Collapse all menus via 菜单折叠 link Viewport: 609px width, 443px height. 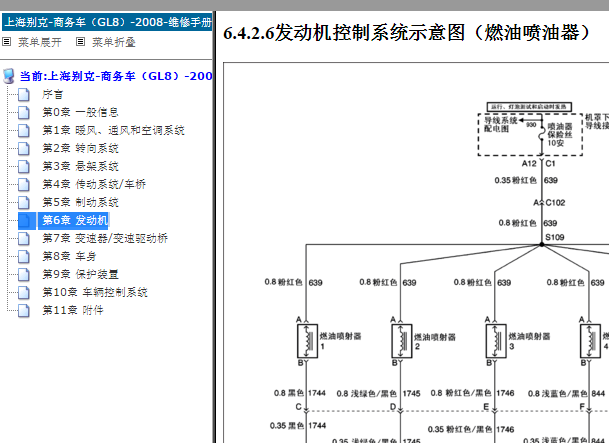coord(113,42)
